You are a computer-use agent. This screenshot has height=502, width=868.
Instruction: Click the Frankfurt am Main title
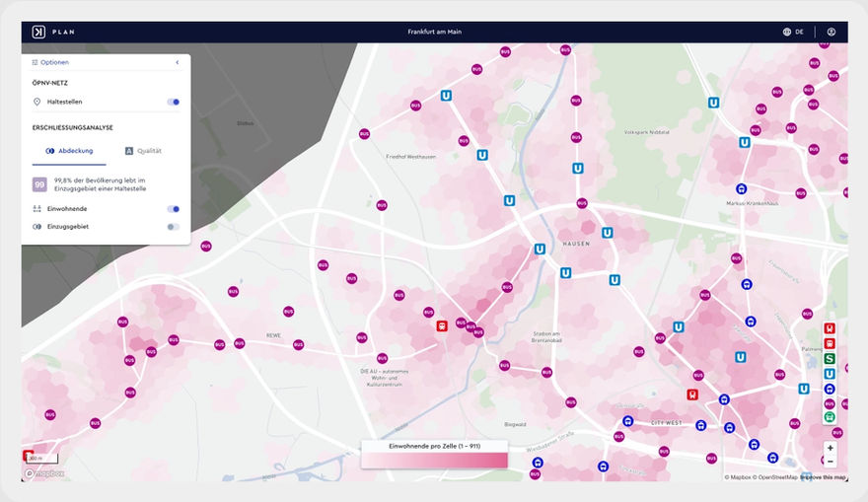coord(435,33)
